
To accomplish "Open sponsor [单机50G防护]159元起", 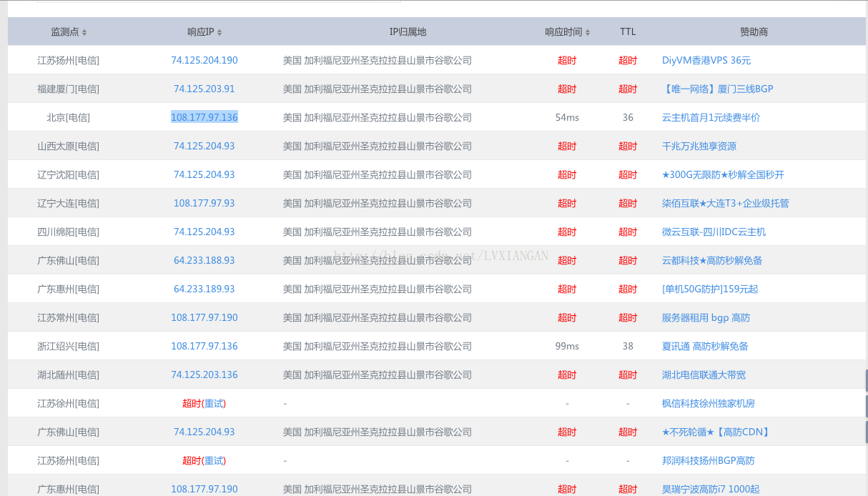I will point(710,289).
